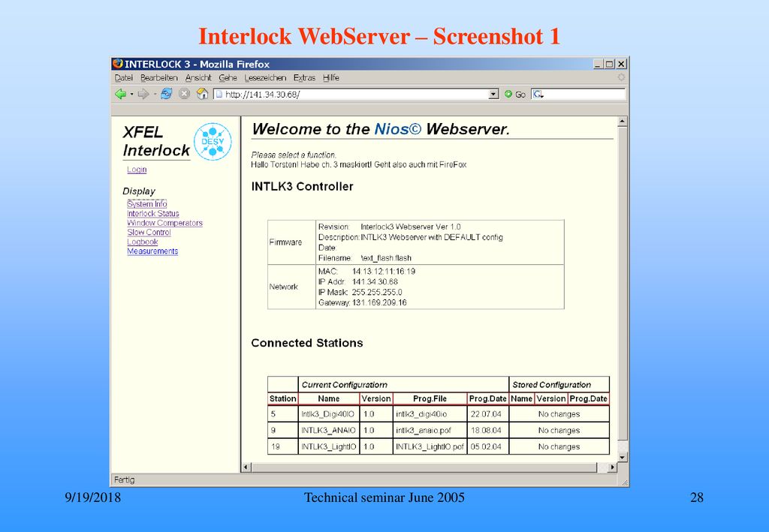Image resolution: width=769 pixels, height=532 pixels.
Task: Click the vertical scrollbar up arrow
Action: [x=623, y=121]
